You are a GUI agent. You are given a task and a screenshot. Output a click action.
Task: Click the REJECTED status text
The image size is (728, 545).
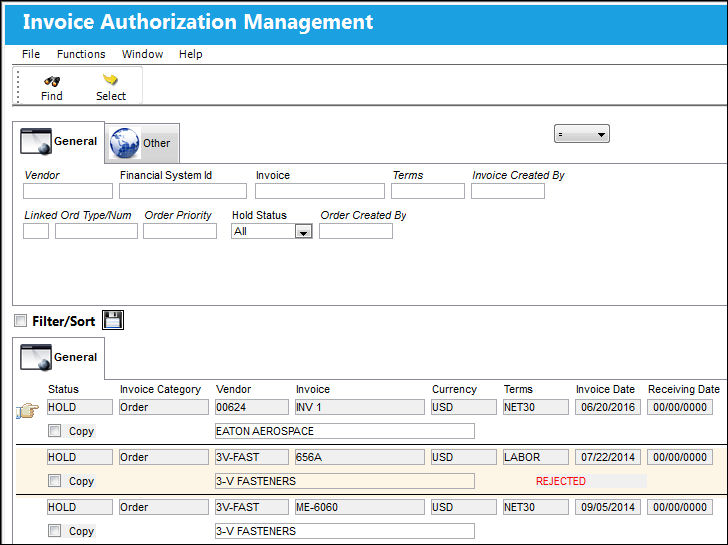click(561, 481)
